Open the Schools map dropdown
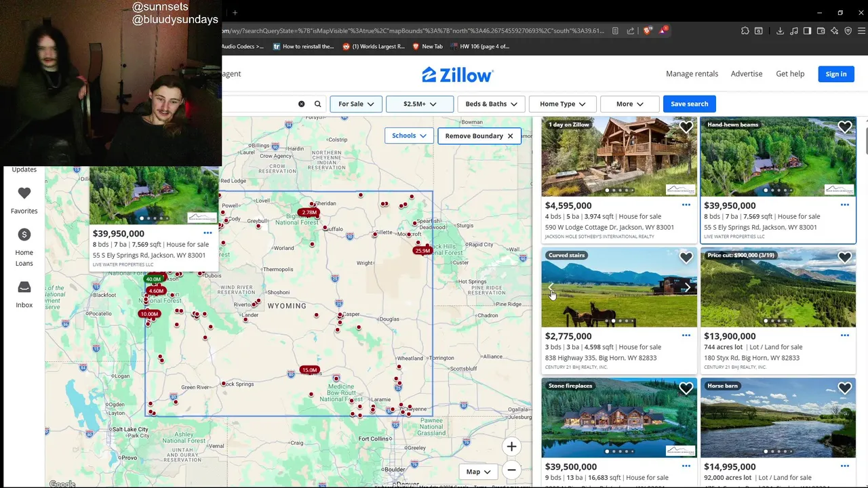This screenshot has width=868, height=488. (x=409, y=136)
